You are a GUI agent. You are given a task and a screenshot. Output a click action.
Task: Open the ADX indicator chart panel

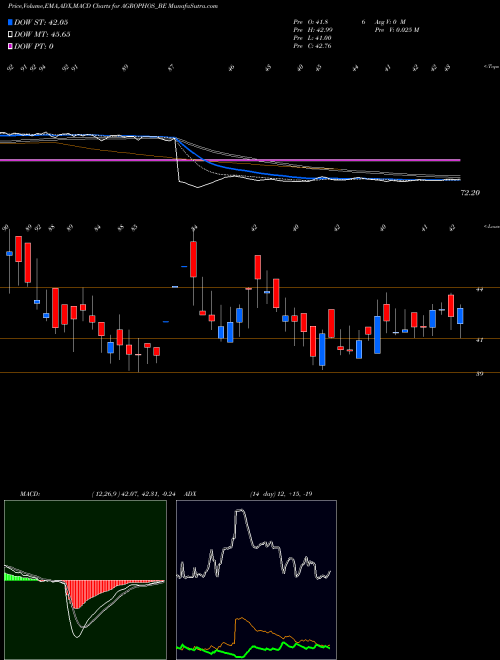[256, 580]
